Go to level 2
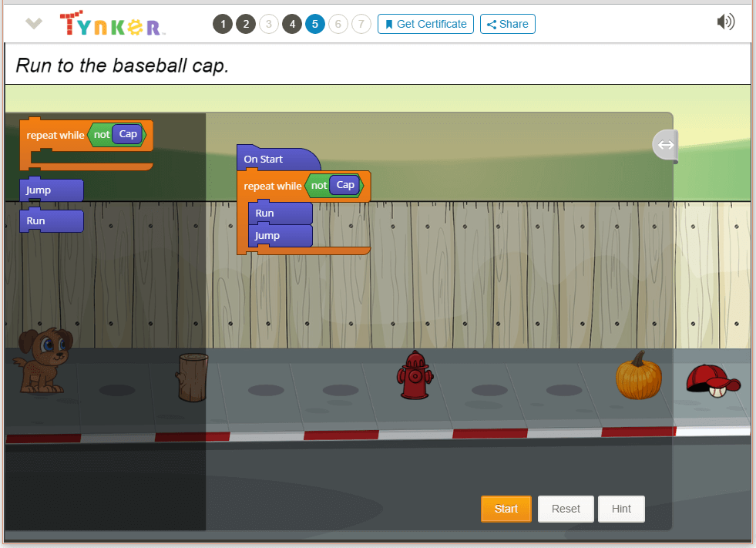The width and height of the screenshot is (756, 548). pyautogui.click(x=246, y=24)
